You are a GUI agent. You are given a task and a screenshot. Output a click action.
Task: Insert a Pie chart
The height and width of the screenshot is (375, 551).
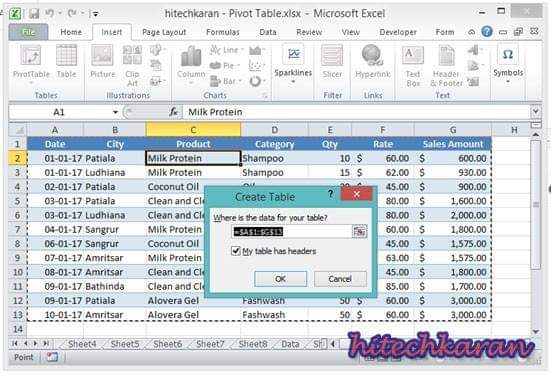(x=225, y=65)
